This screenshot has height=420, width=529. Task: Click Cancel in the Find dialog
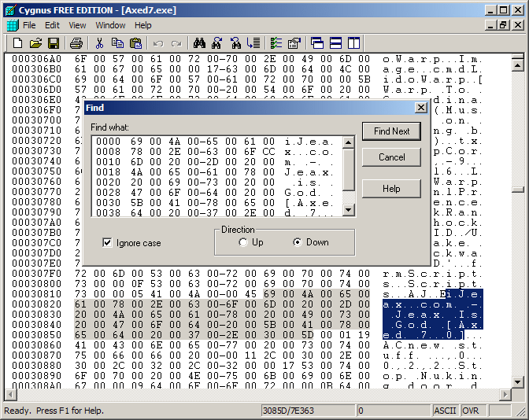pyautogui.click(x=391, y=157)
